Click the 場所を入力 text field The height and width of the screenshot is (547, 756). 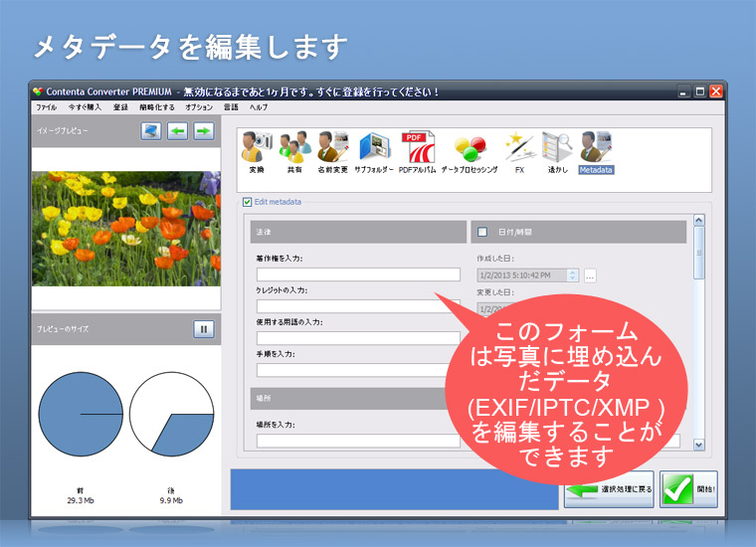tap(358, 441)
